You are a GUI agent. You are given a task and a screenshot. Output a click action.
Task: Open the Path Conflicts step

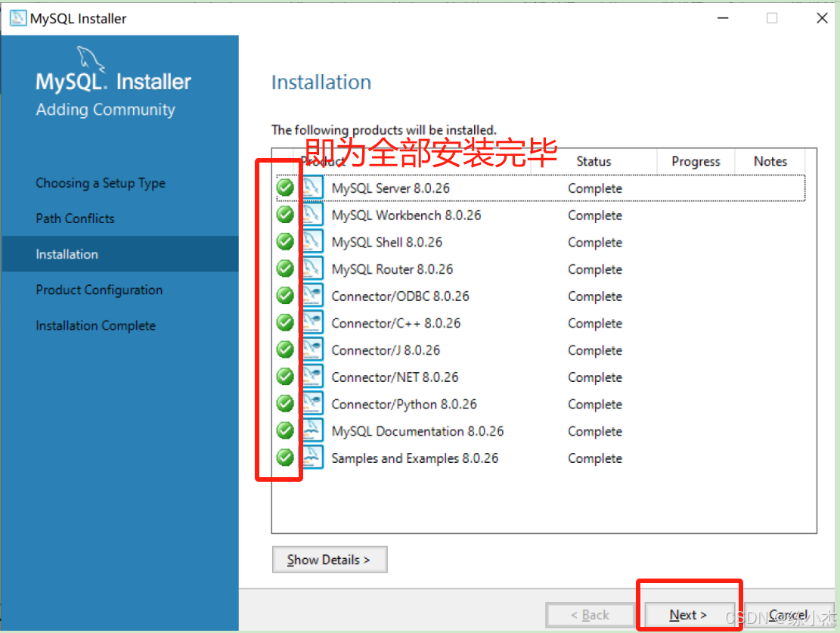[75, 219]
